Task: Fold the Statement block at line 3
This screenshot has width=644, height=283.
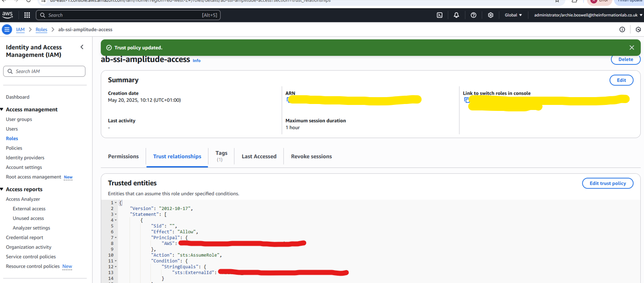Action: 116,214
